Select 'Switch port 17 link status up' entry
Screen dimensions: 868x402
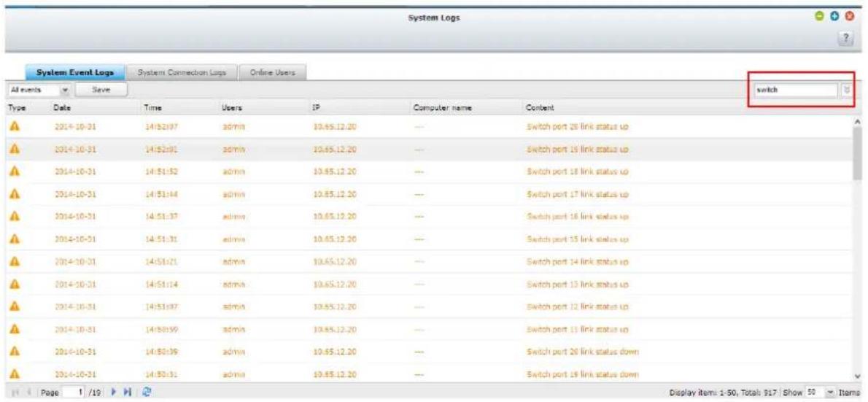click(578, 194)
